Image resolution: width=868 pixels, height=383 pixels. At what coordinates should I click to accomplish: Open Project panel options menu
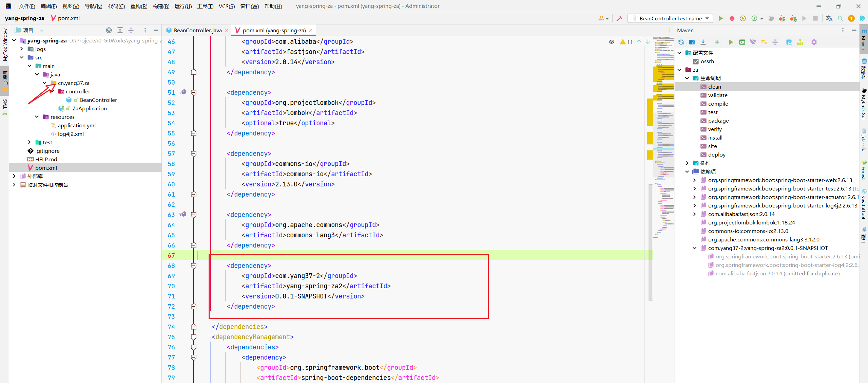(145, 30)
